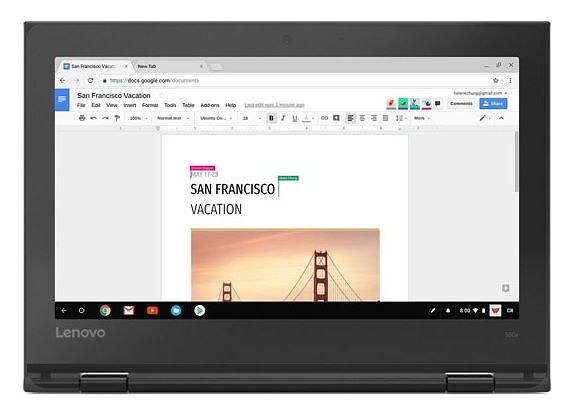Toggle bold formatting
571x415 pixels.
coord(271,118)
